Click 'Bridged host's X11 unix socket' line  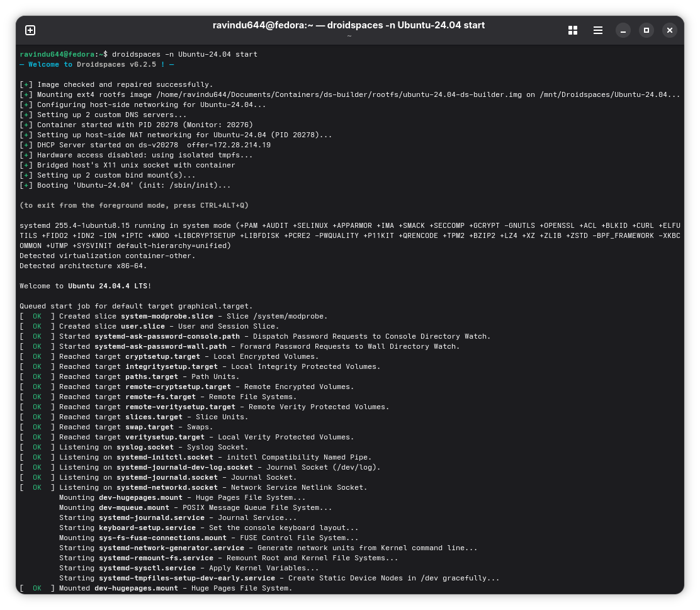point(127,165)
